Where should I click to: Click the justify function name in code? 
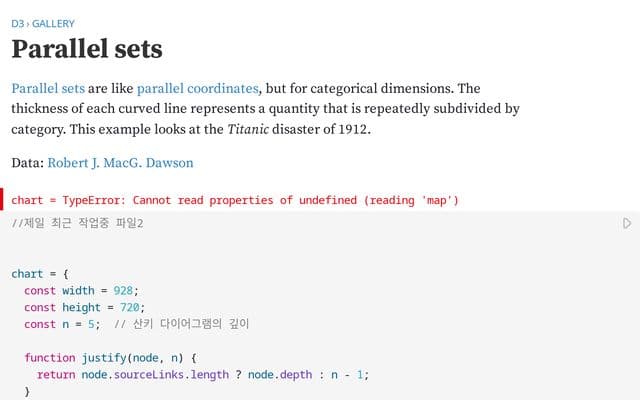click(x=104, y=358)
